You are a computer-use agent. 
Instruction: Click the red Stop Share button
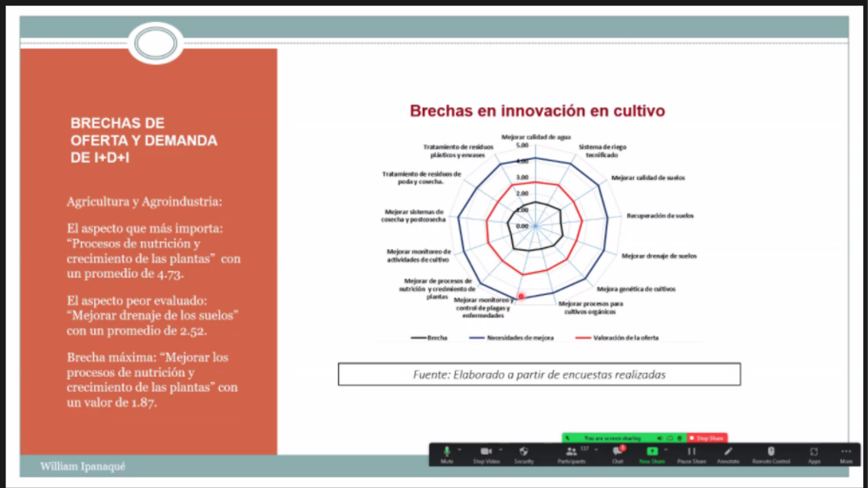tap(707, 438)
